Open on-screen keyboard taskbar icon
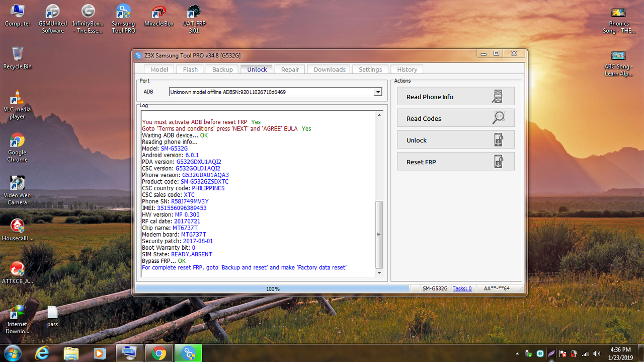This screenshot has height=362, width=644. [x=129, y=353]
